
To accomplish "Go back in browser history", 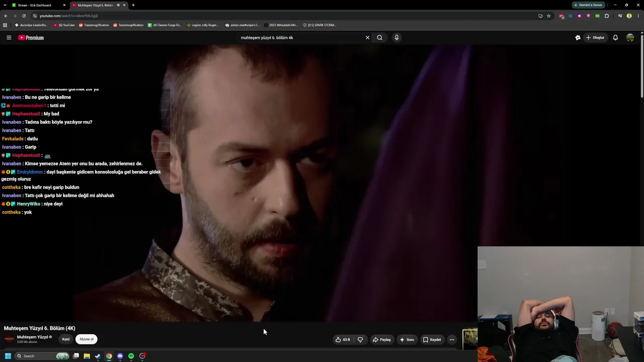I will pyautogui.click(x=6, y=16).
